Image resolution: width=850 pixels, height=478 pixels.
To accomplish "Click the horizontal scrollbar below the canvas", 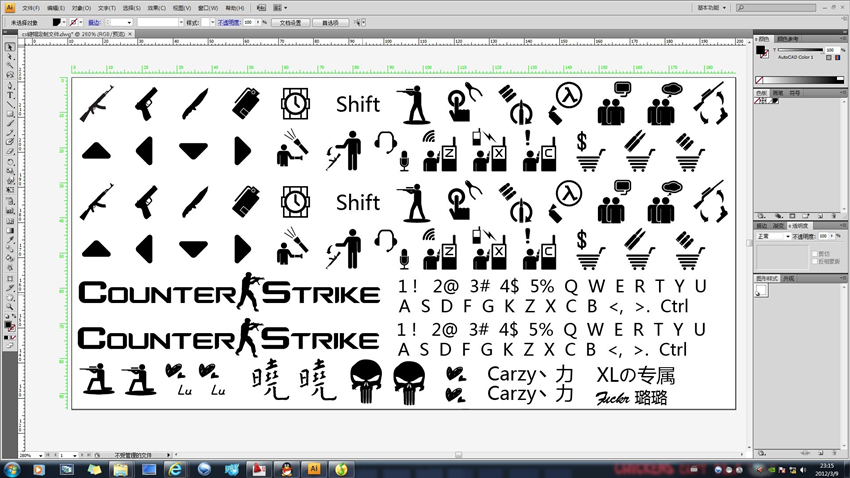I will pyautogui.click(x=458, y=455).
